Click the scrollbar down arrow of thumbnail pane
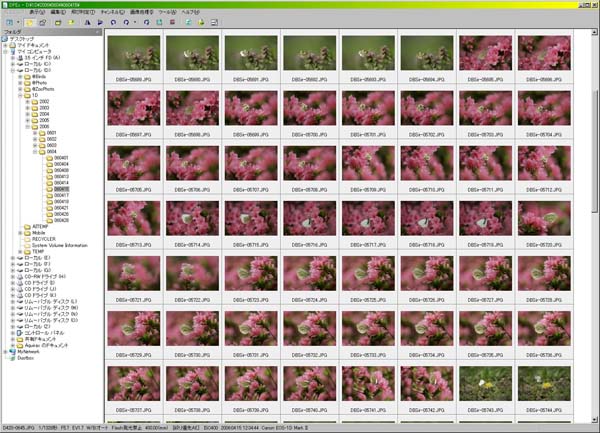 (595, 419)
